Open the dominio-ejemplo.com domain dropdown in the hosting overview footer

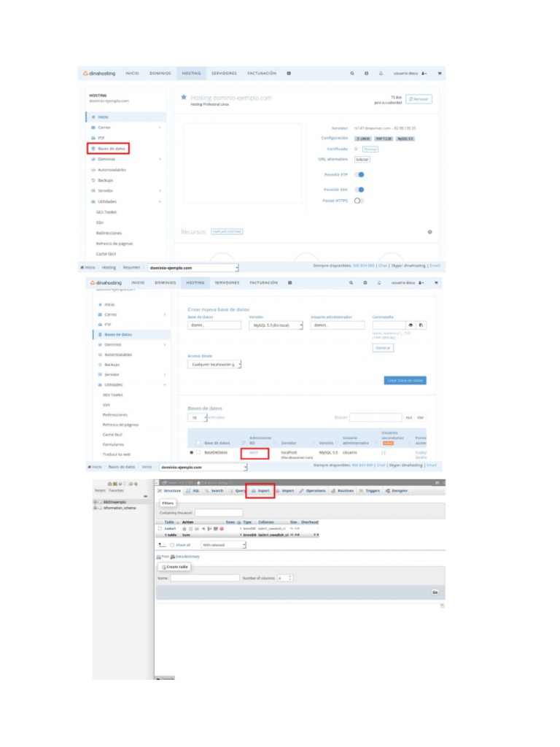(192, 268)
